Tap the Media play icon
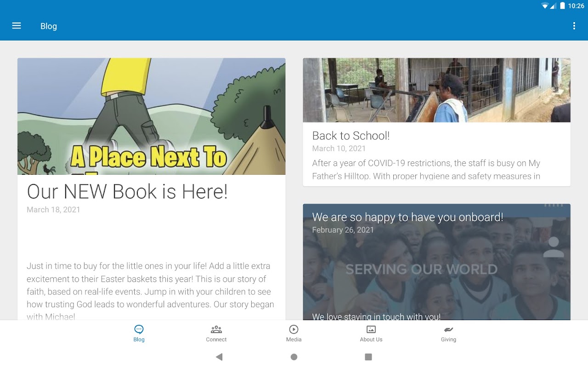The image size is (588, 368). point(294,329)
